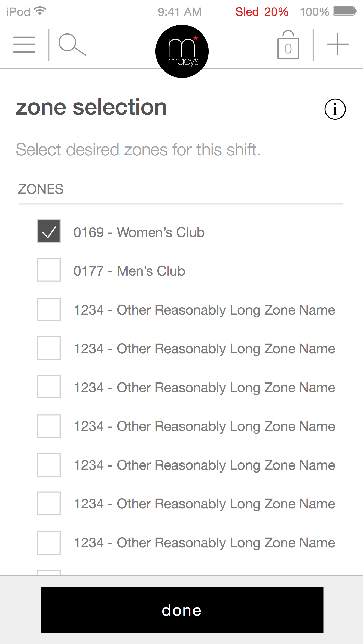The image size is (363, 644).
Task: Tap the plus icon
Action: pyautogui.click(x=337, y=44)
